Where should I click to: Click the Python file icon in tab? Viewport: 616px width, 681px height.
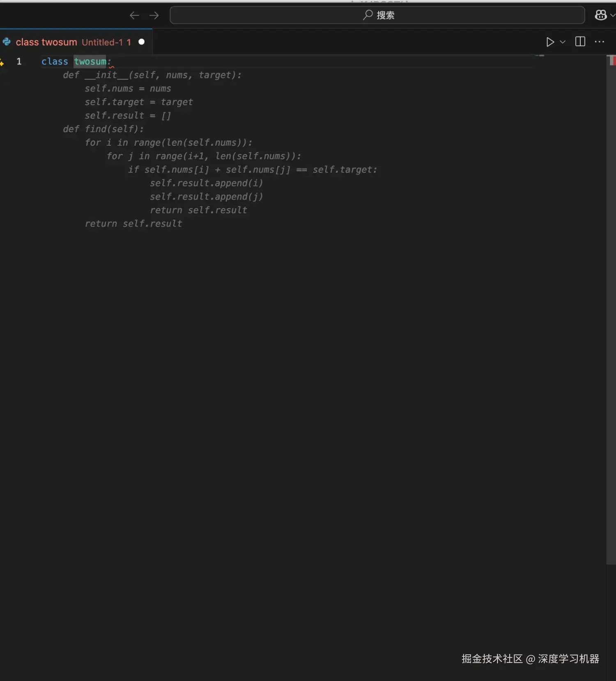[7, 42]
